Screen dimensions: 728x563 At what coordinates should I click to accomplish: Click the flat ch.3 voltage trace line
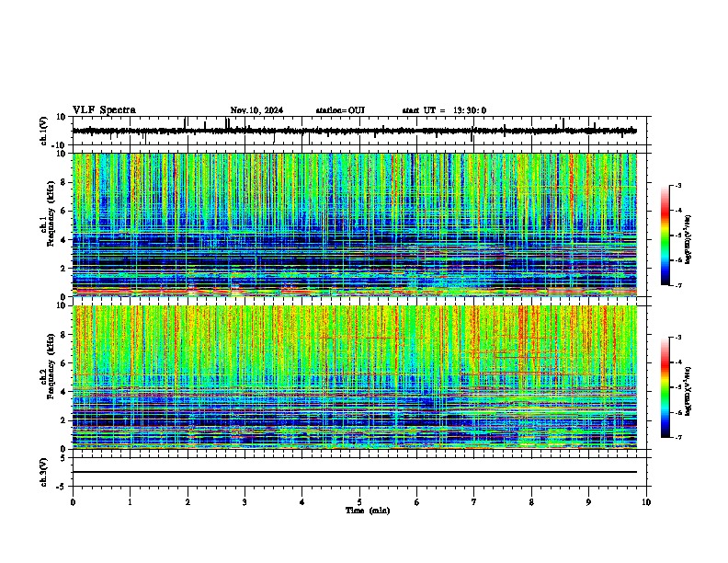pos(355,472)
